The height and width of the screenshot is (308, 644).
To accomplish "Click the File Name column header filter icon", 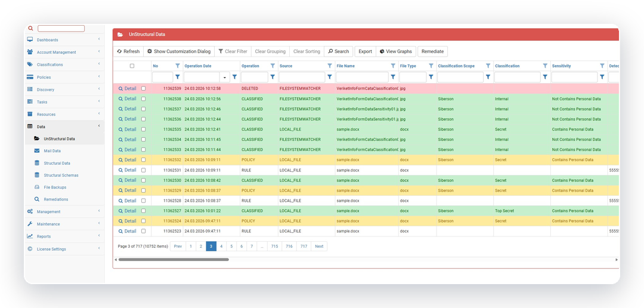I will [x=393, y=66].
